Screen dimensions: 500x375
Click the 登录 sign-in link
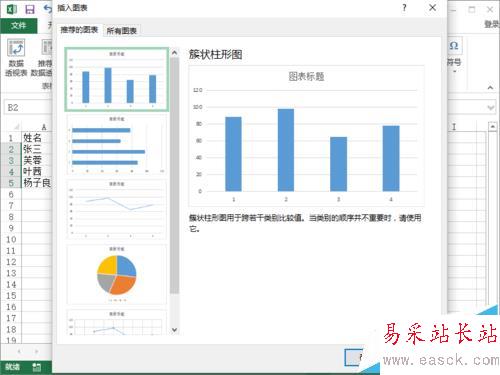(x=492, y=24)
